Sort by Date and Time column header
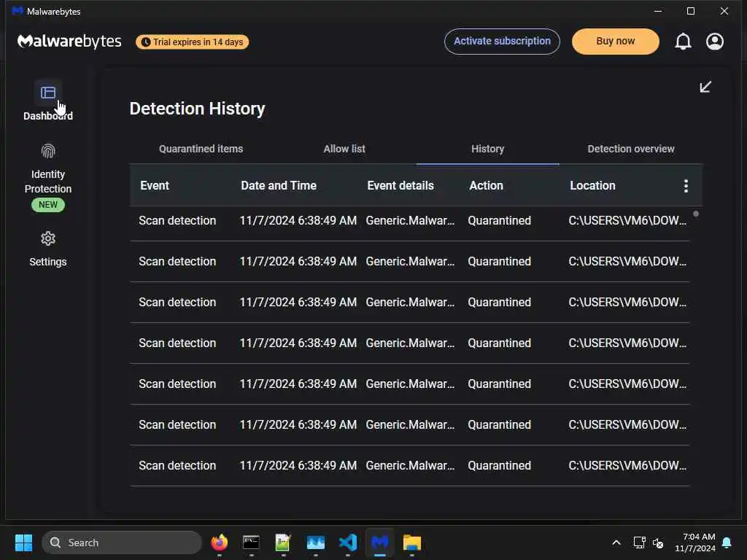 (279, 186)
